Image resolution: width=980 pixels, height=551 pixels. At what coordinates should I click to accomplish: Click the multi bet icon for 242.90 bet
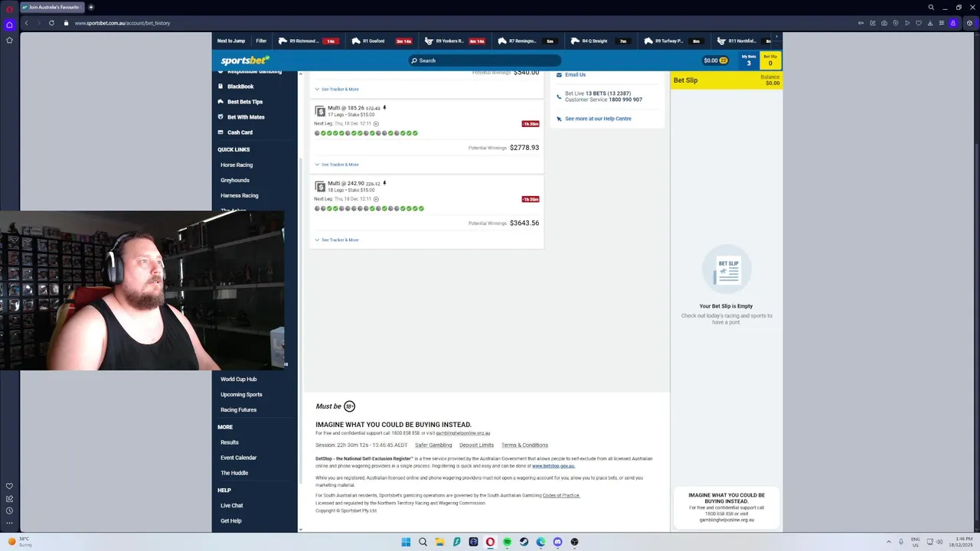coord(320,187)
